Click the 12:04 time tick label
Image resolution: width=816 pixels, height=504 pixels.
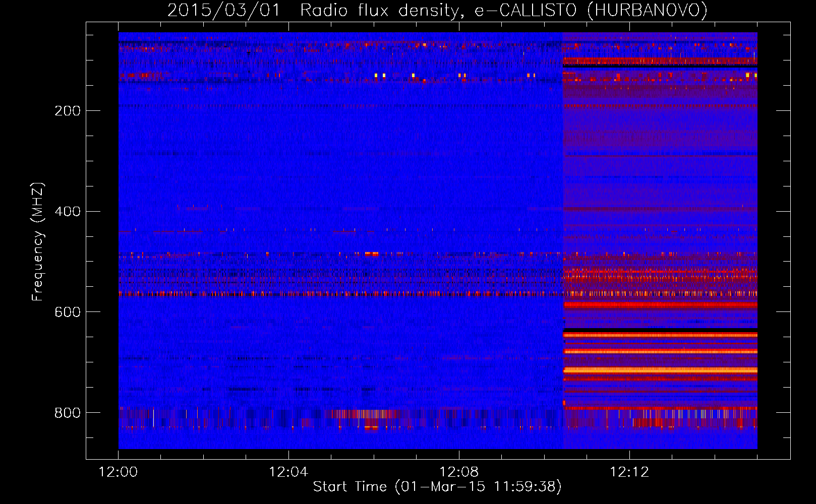point(288,472)
